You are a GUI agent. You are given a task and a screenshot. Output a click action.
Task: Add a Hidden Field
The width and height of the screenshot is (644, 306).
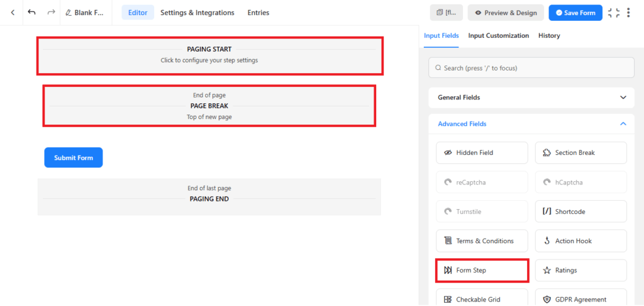[482, 152]
